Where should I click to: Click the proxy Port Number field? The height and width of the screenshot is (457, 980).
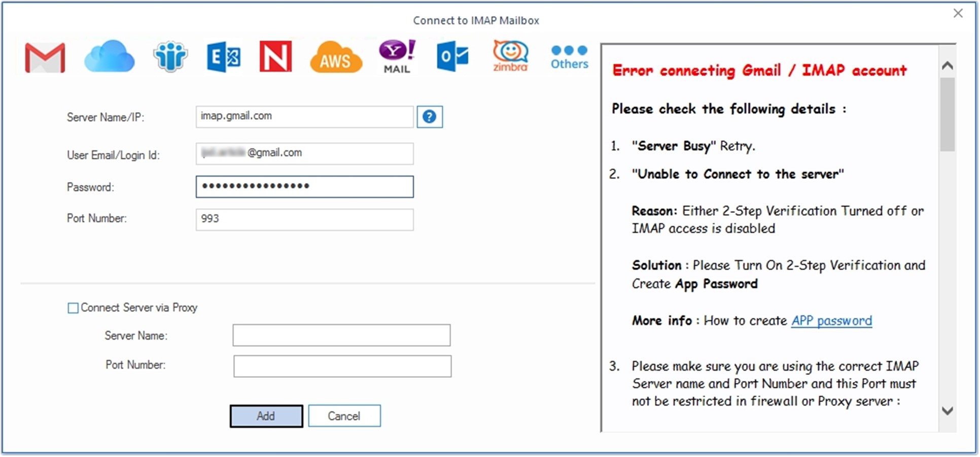(342, 366)
